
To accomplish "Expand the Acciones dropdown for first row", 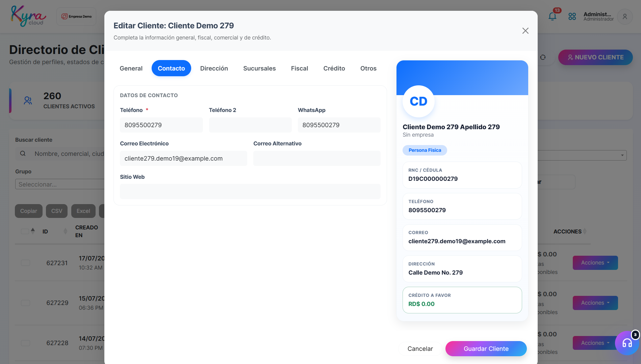I will 595,263.
